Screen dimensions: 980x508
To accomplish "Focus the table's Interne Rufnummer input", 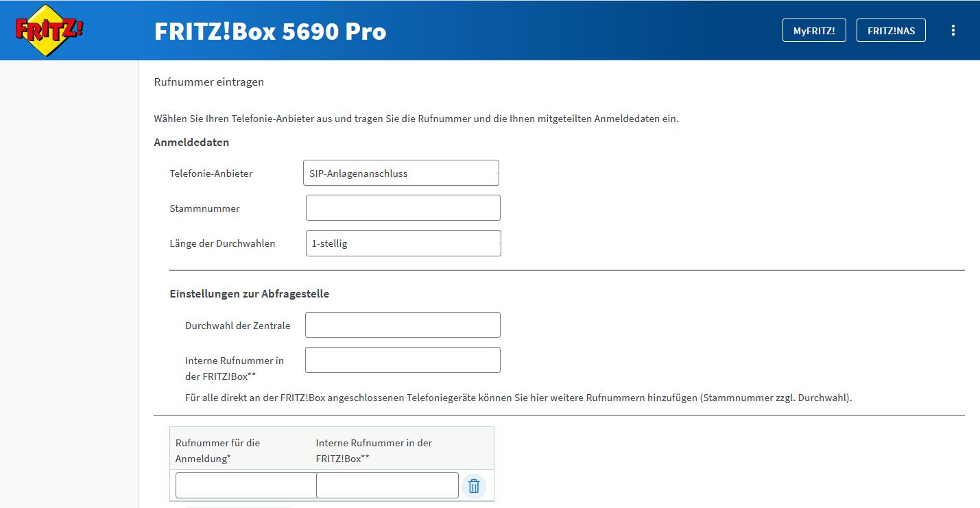I will click(387, 485).
